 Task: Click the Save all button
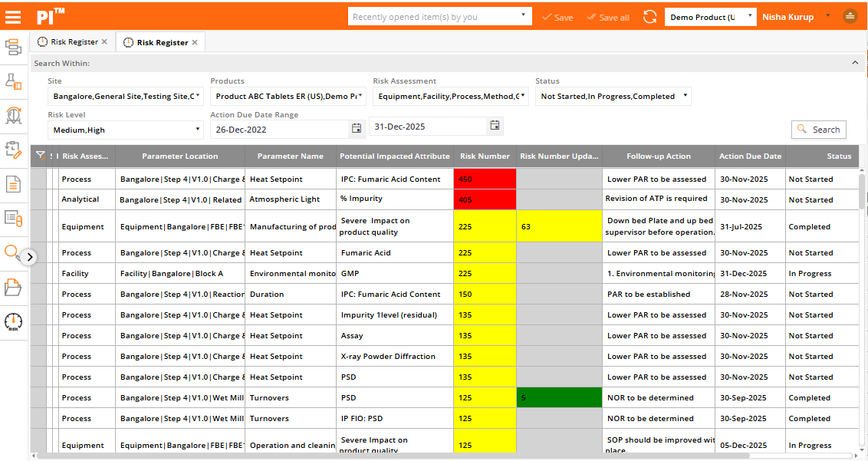[x=608, y=17]
